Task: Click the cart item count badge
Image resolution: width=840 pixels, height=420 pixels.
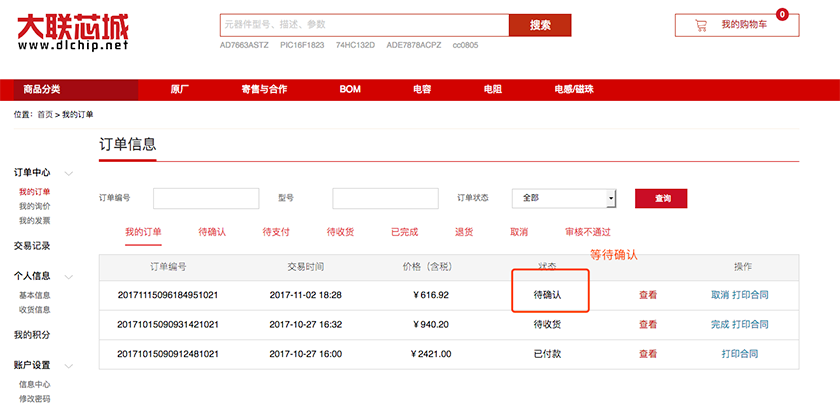Action: coord(781,14)
